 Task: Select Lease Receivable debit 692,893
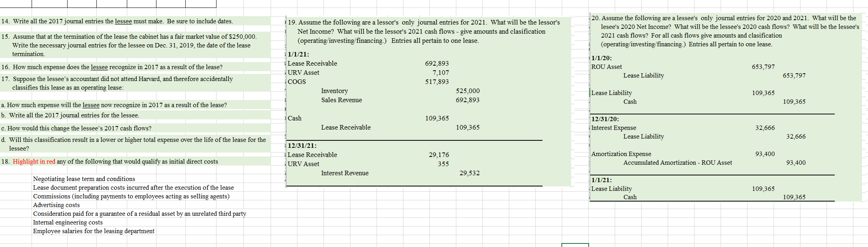(437, 64)
